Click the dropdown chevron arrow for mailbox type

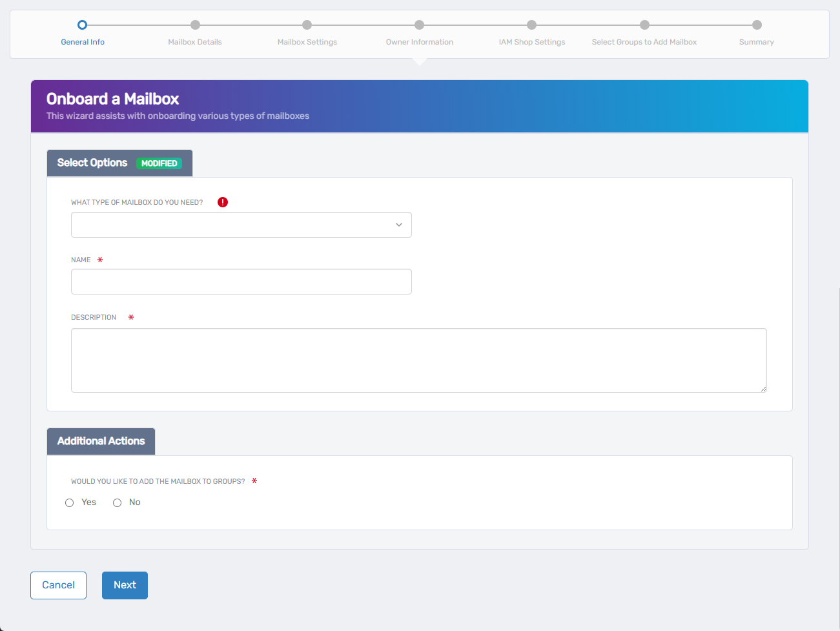399,225
